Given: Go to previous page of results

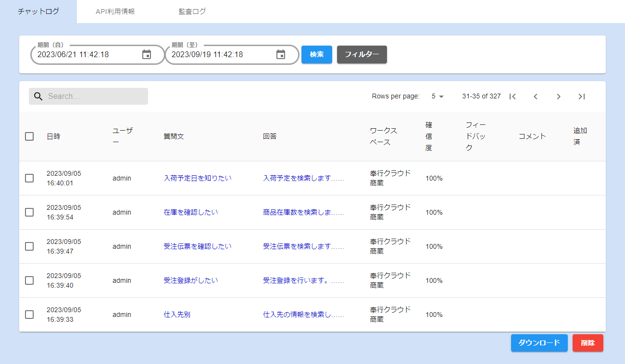Looking at the screenshot, I should coord(536,97).
